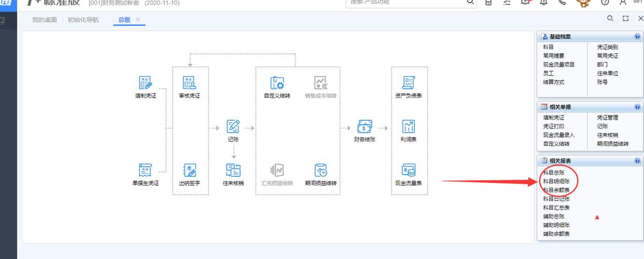Open the 科目明细账 report link

click(x=556, y=181)
